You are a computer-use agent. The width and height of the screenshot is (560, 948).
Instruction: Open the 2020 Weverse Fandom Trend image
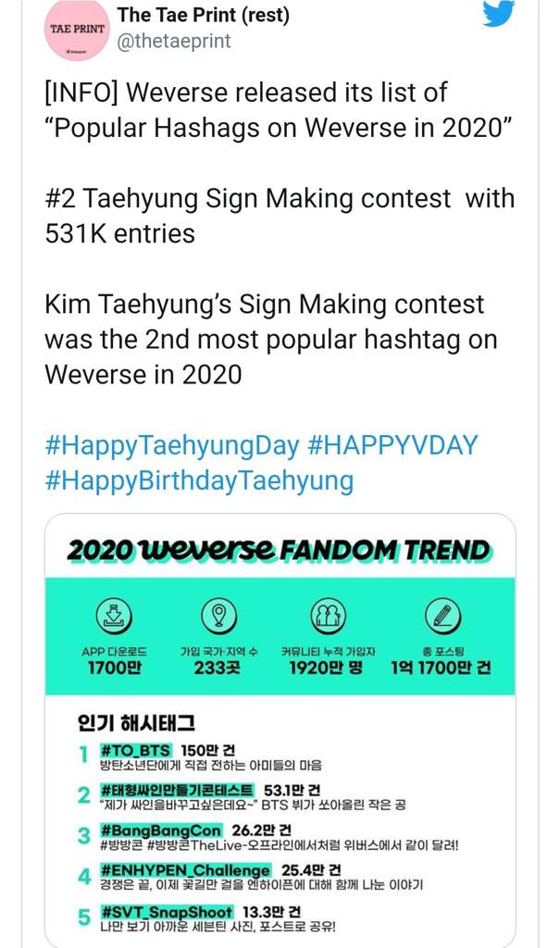[280, 730]
